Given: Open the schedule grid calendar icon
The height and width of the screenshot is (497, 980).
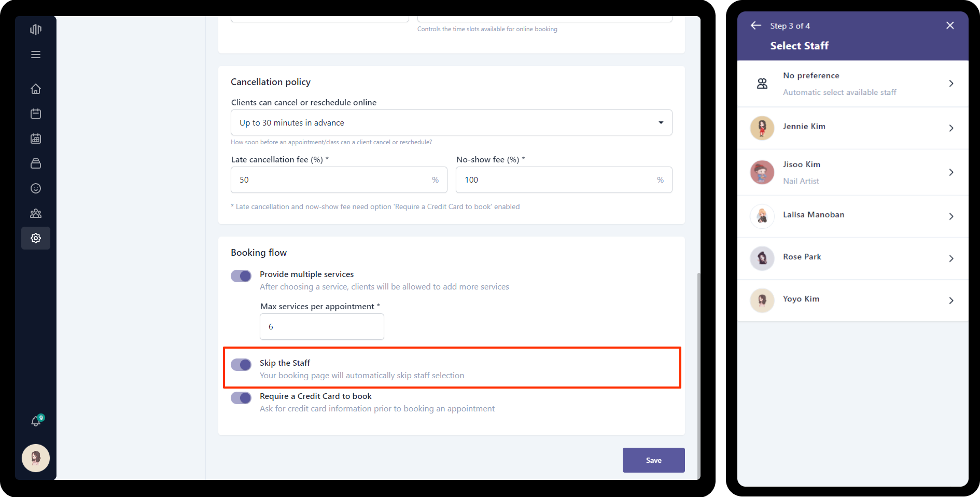Looking at the screenshot, I should pyautogui.click(x=36, y=139).
